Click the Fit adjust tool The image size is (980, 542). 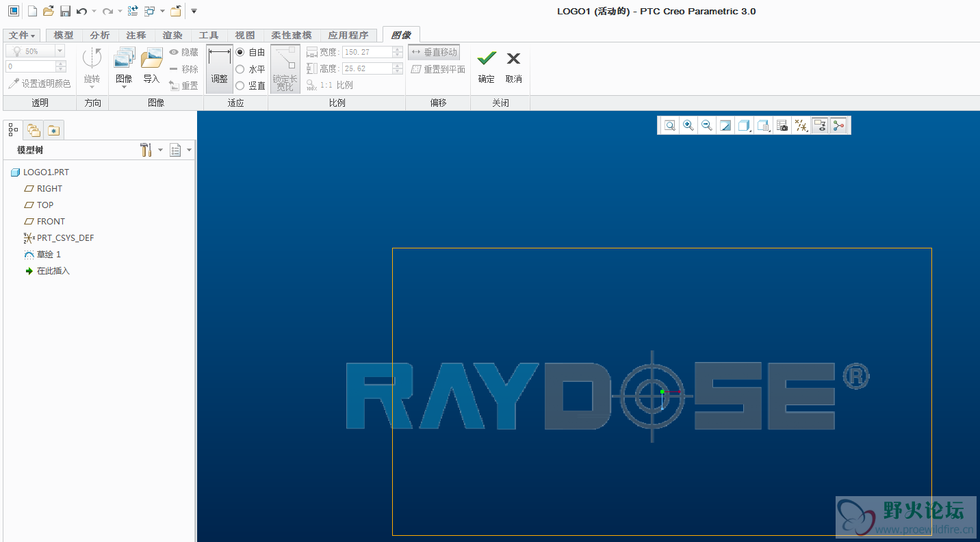[219, 68]
